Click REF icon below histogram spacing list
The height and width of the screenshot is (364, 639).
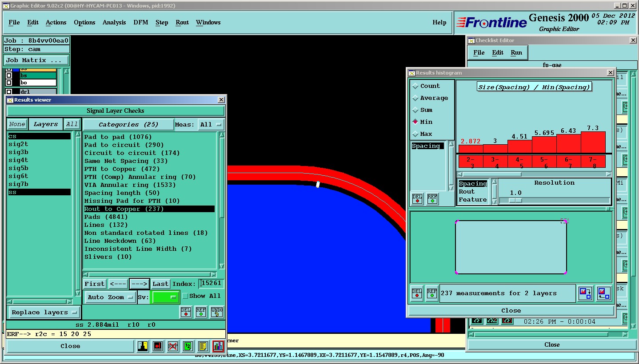pyautogui.click(x=432, y=199)
